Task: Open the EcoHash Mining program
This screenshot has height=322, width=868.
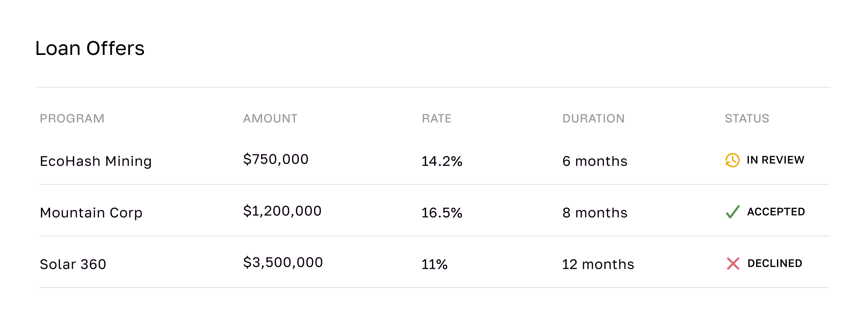Action: click(x=96, y=161)
